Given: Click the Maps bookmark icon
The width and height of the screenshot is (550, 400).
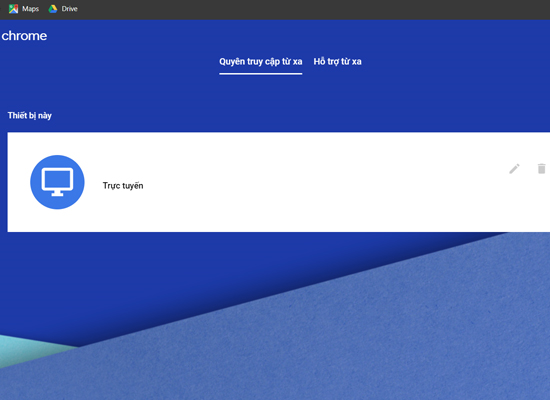Looking at the screenshot, I should coord(13,9).
